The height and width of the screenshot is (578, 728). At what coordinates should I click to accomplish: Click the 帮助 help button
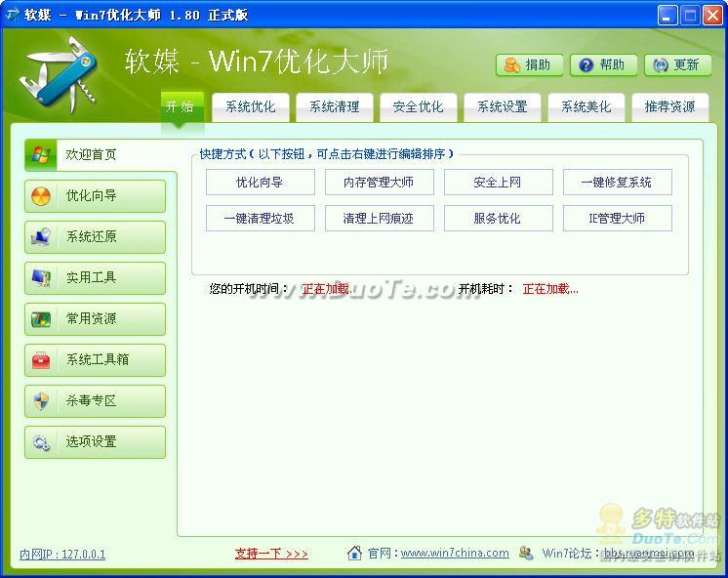pos(603,65)
